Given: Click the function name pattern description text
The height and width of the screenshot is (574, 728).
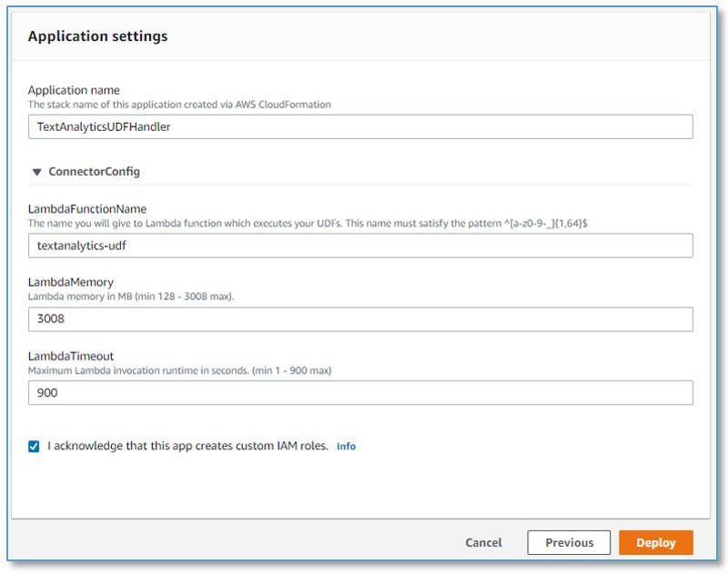Looking at the screenshot, I should coord(308,223).
